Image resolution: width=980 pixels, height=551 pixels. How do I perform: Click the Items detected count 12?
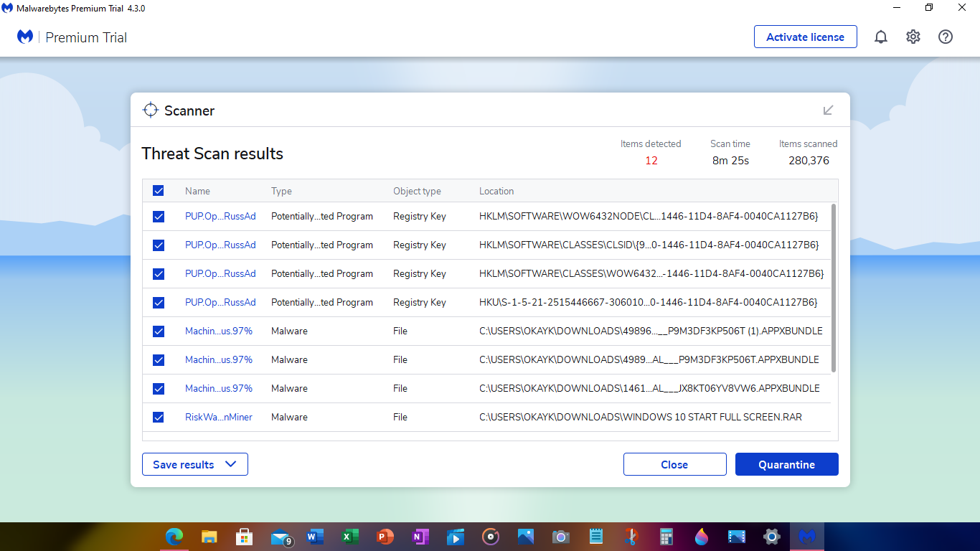651,161
